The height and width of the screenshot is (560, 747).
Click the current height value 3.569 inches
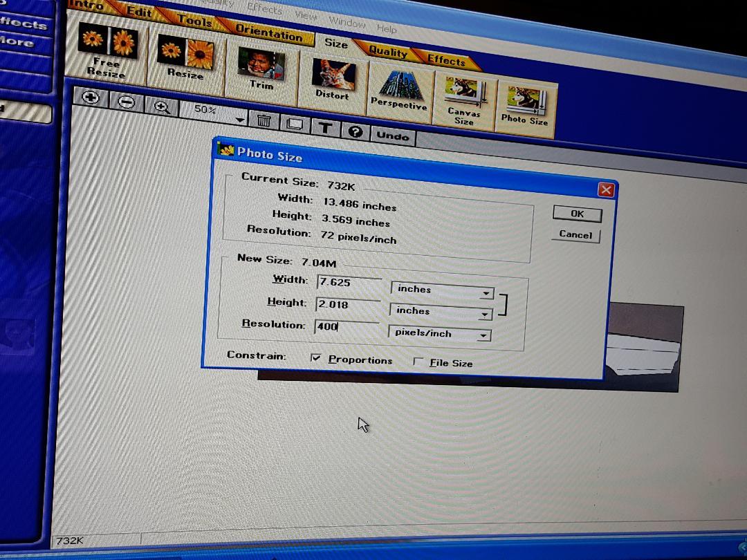[x=356, y=221]
